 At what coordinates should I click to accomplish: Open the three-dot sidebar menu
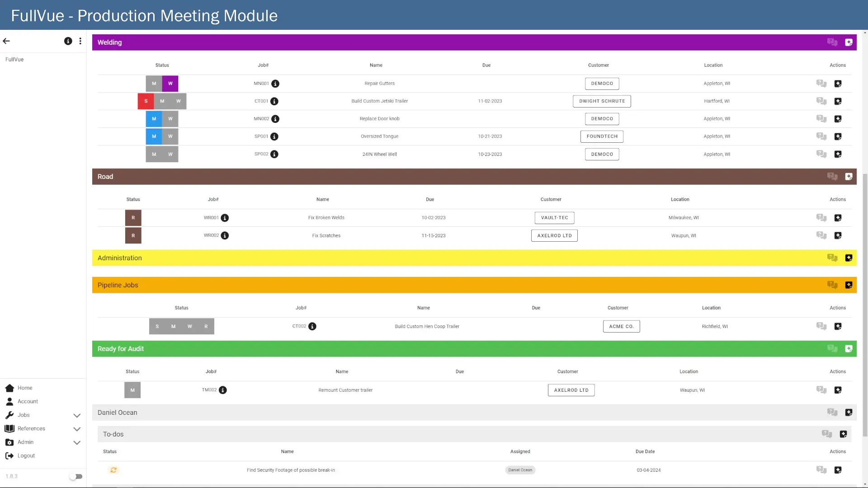(x=80, y=41)
